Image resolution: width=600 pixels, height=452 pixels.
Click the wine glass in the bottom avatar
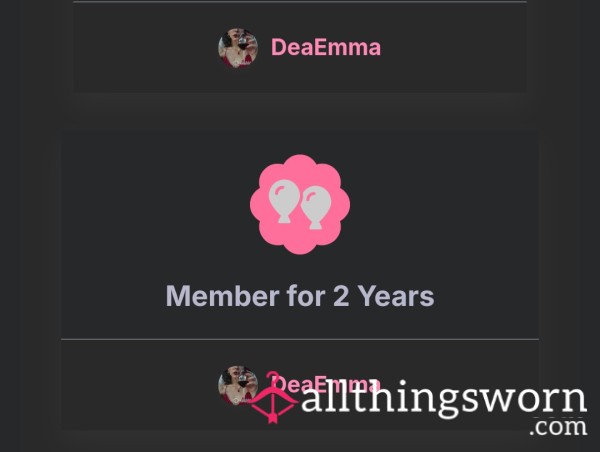pos(243,380)
